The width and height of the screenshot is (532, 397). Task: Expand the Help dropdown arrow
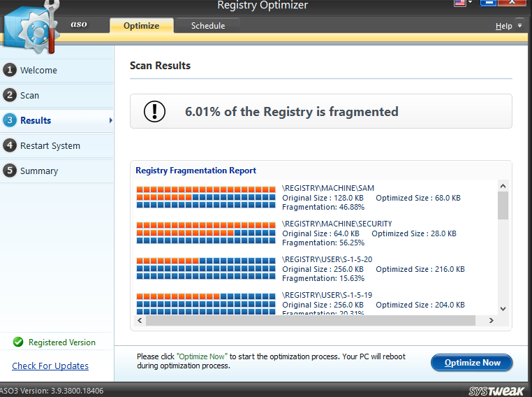(x=520, y=25)
